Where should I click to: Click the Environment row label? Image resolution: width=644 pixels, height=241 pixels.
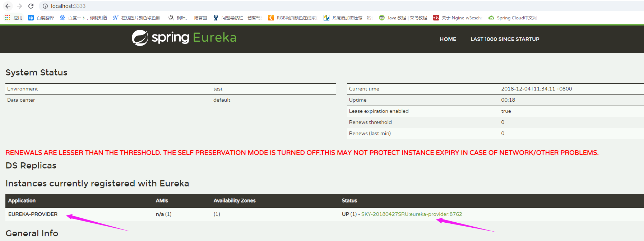click(22, 89)
